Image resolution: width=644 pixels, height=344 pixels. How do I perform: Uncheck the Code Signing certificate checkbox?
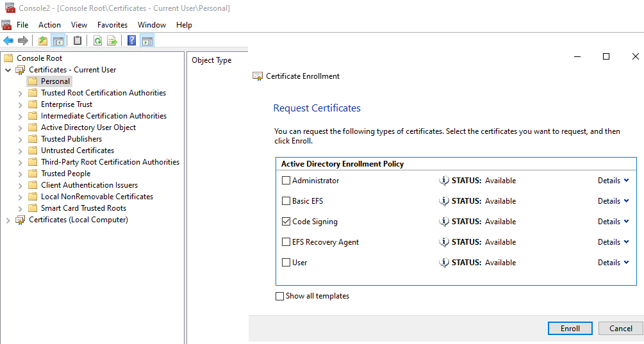point(286,222)
